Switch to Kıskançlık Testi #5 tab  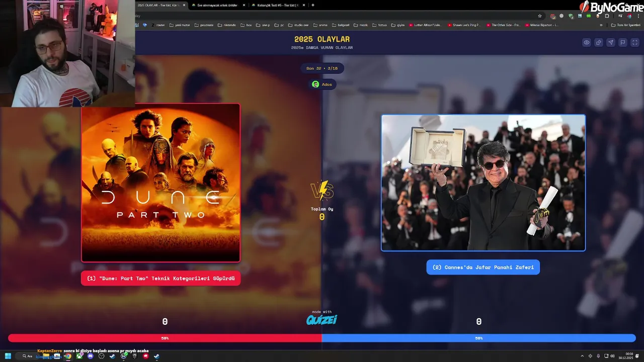coord(277,5)
